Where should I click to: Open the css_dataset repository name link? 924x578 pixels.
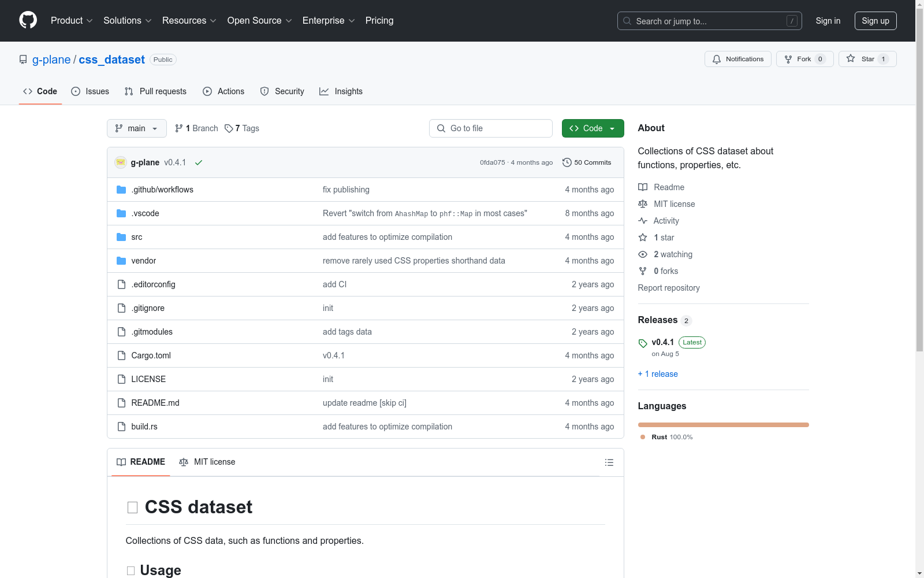pyautogui.click(x=112, y=60)
